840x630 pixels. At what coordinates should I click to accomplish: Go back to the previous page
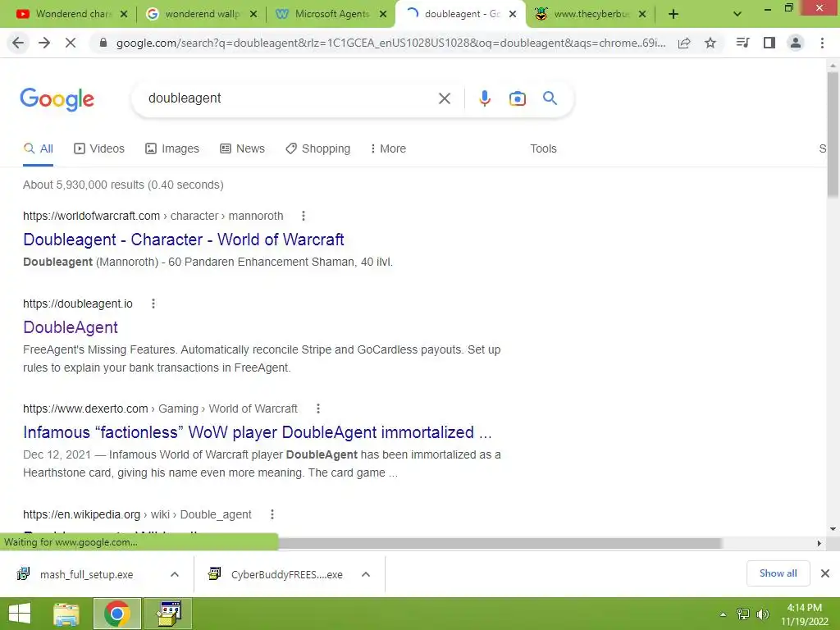click(x=18, y=43)
